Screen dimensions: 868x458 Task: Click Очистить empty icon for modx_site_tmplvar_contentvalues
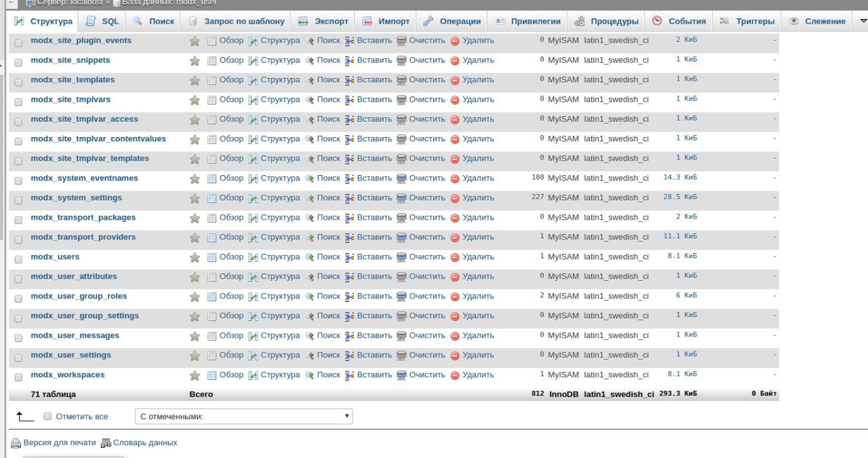pyautogui.click(x=401, y=139)
